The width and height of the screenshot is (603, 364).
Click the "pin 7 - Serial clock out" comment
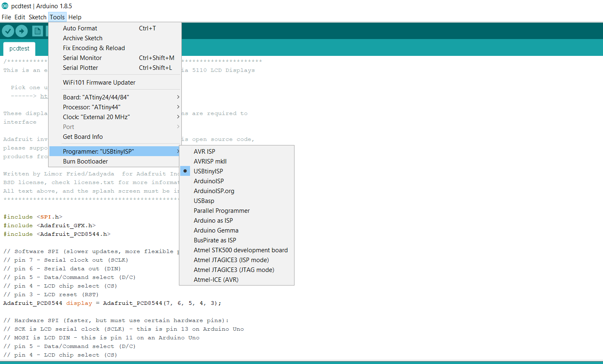point(66,260)
